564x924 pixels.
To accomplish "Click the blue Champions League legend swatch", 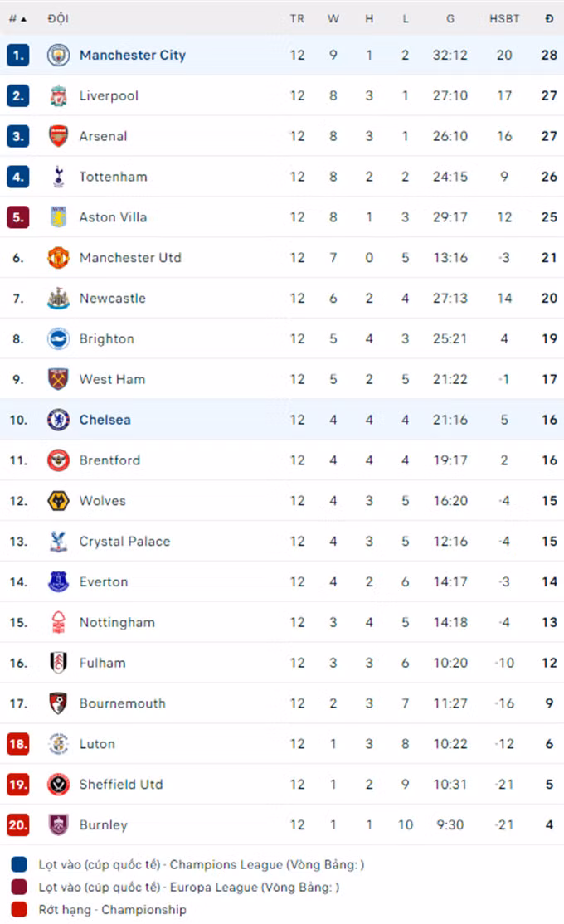I will point(19,865).
